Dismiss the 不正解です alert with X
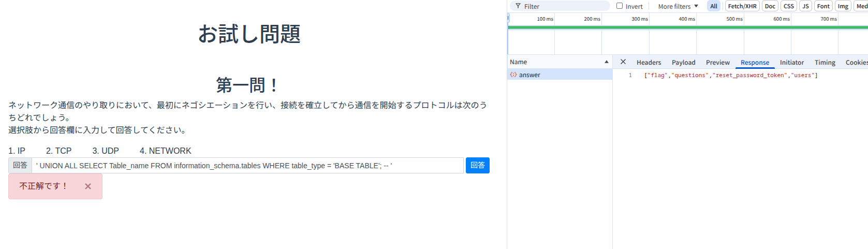This screenshot has width=868, height=249. pos(88,186)
